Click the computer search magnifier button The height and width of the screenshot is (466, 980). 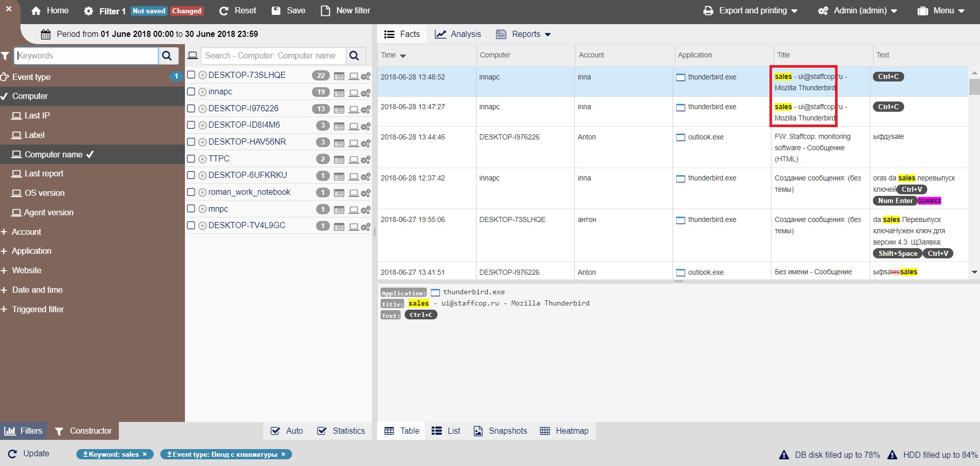point(354,56)
